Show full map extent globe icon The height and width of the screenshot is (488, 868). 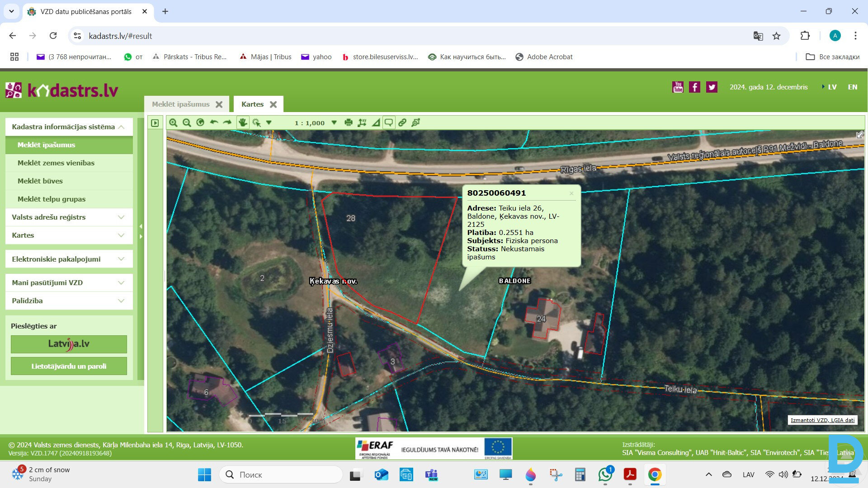(200, 122)
